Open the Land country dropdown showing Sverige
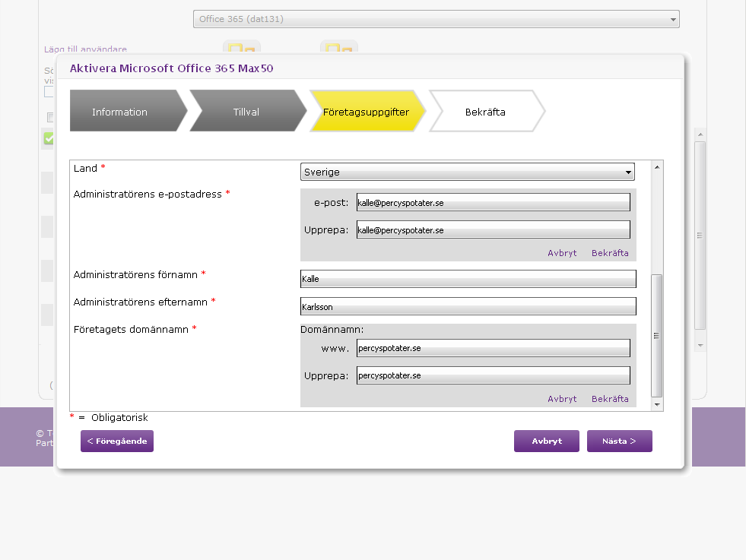746x560 pixels. [467, 172]
